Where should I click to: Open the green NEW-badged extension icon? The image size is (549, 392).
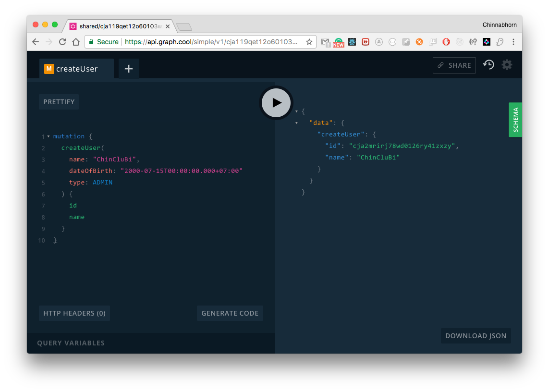pos(339,42)
